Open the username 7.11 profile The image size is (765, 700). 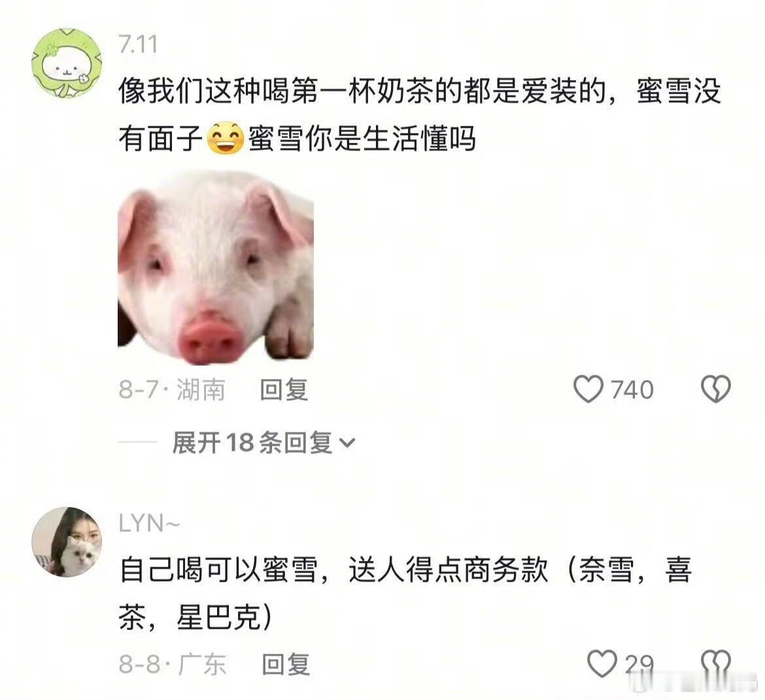[138, 44]
